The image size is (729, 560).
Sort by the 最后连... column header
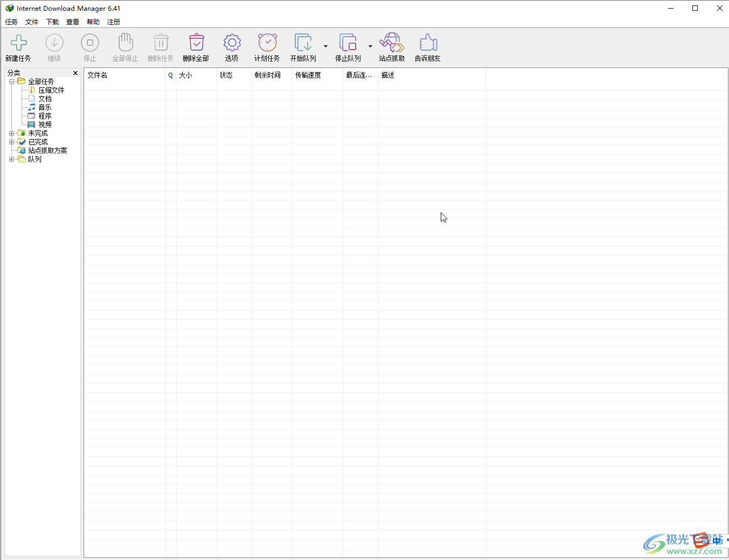360,75
